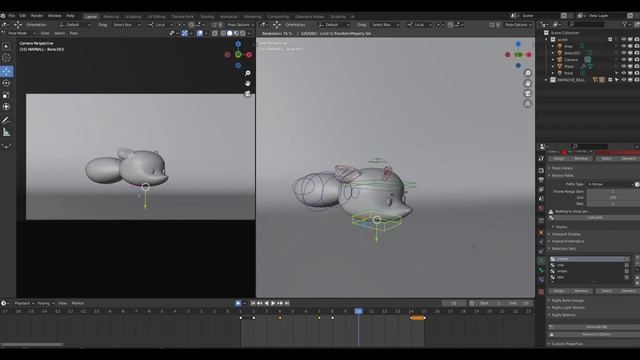640x360 pixels.
Task: Click the blue playhead at frame 10
Action: coord(358,311)
